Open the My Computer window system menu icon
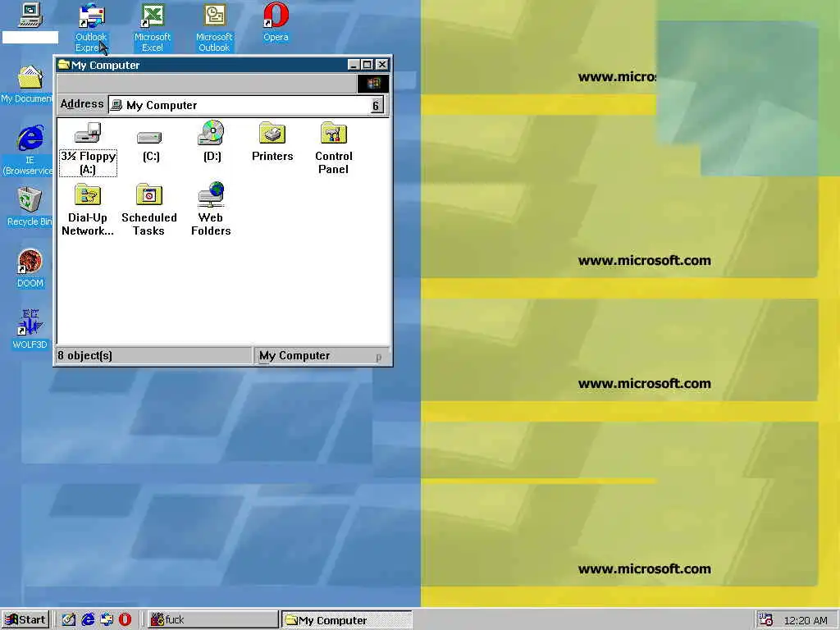Viewport: 840px width, 630px height. 64,65
